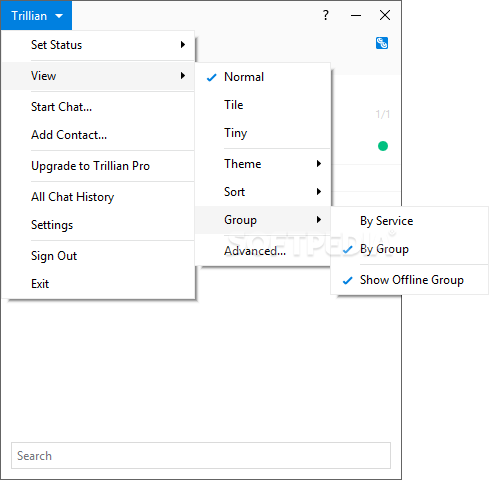Open the View submenu
Image resolution: width=489 pixels, height=480 pixels.
pyautogui.click(x=99, y=76)
